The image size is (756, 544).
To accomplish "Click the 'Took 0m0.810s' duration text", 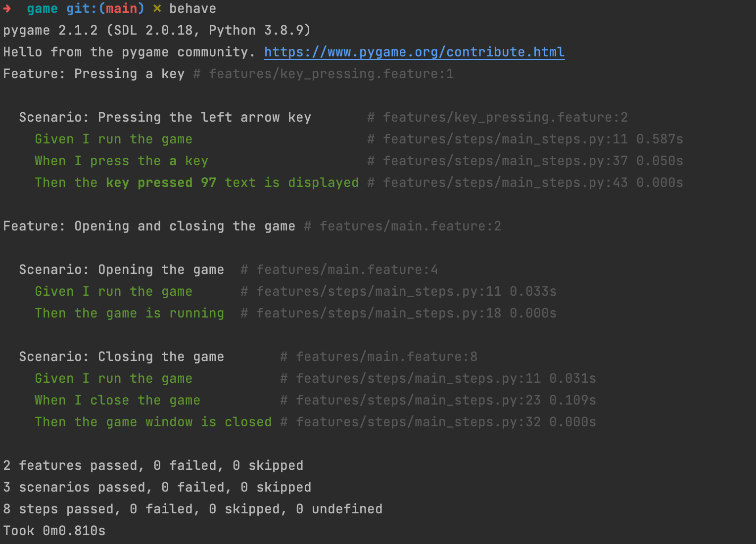I will click(54, 531).
